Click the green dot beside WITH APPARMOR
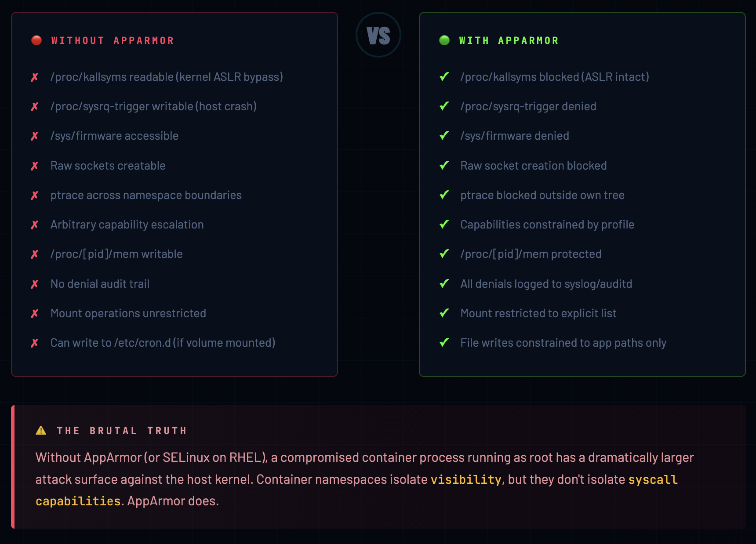Viewport: 756px width, 544px height. (444, 40)
